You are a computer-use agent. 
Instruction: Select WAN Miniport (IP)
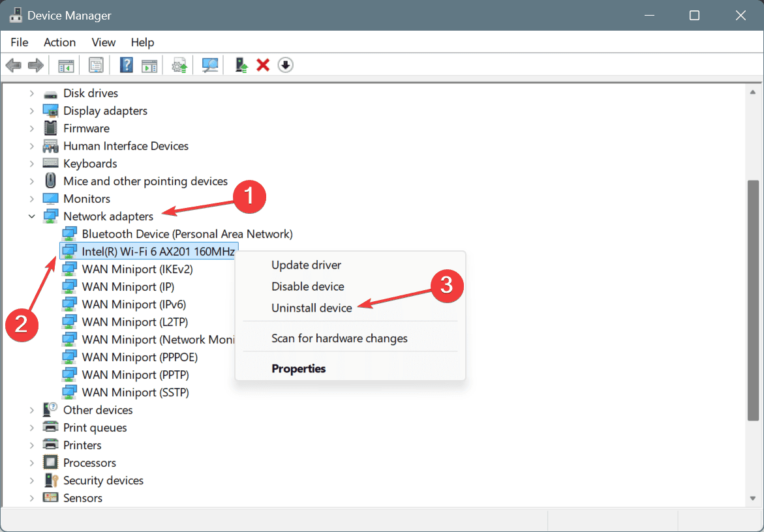[x=128, y=287]
